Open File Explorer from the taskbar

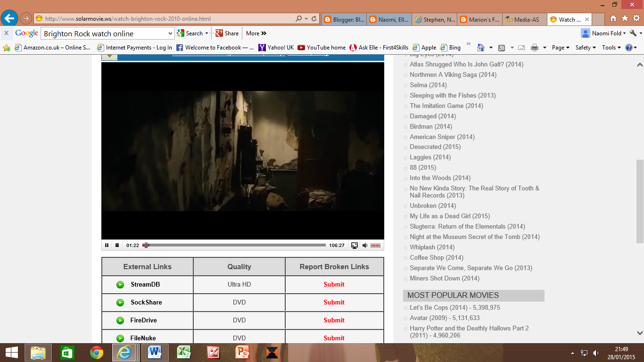38,353
